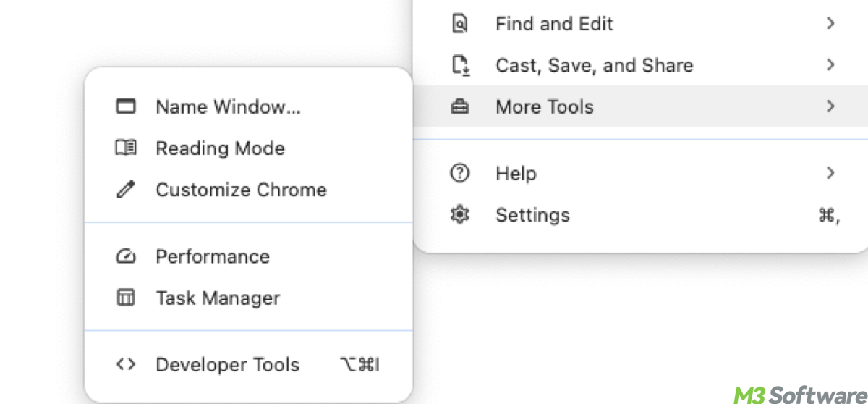Choose Name Window… from the submenu
The height and width of the screenshot is (404, 868).
[248, 107]
